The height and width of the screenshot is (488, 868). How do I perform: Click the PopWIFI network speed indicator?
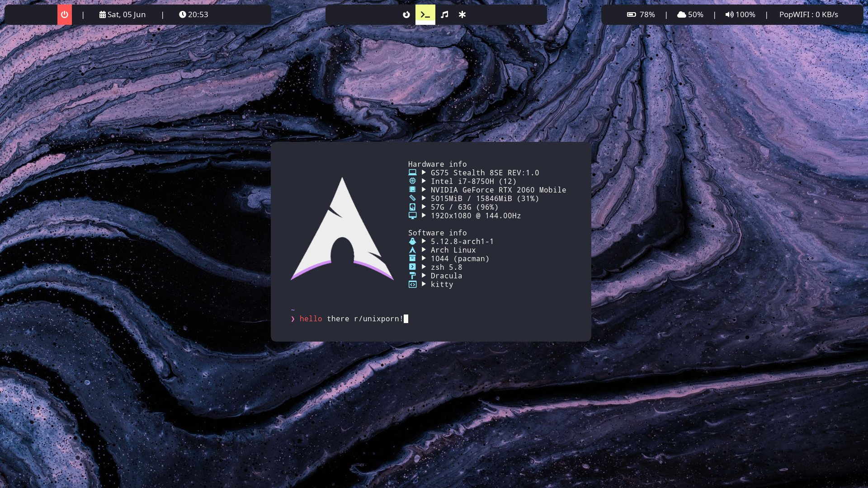[808, 14]
